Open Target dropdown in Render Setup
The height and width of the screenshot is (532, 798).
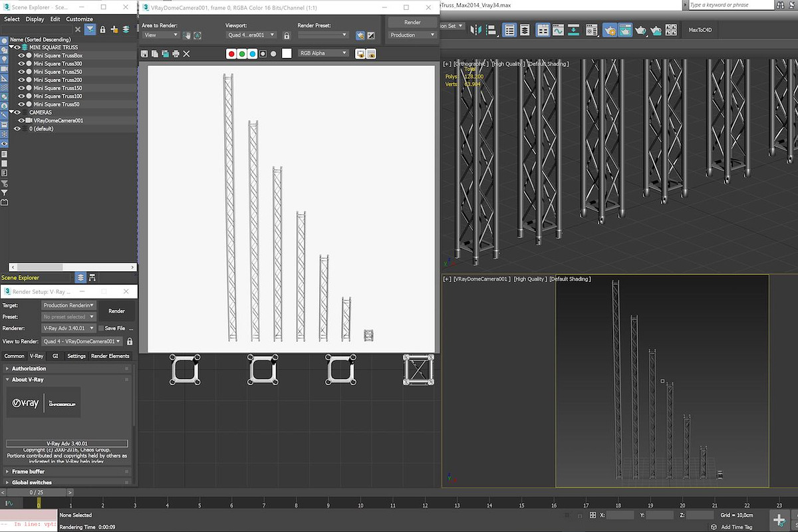68,305
